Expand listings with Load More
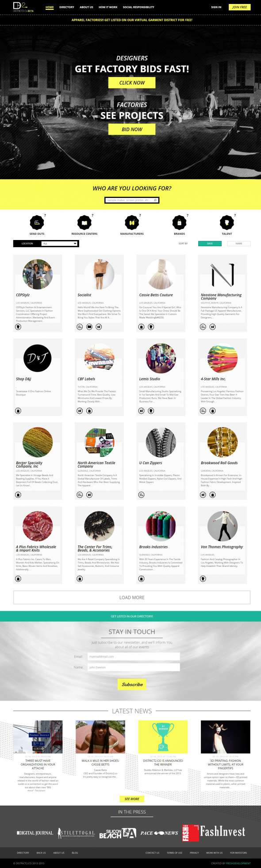This screenshot has width=261, height=868. (x=132, y=597)
